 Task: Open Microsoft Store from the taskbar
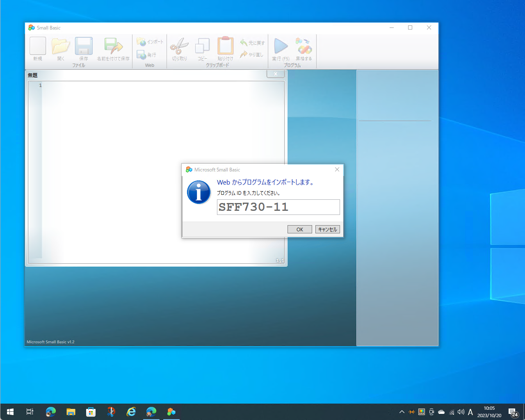click(91, 412)
